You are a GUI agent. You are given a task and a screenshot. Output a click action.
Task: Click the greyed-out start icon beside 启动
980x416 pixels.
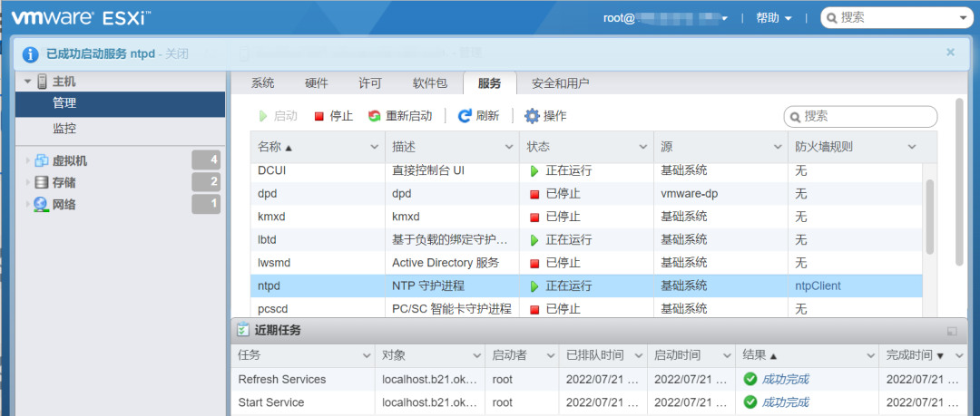tap(264, 116)
